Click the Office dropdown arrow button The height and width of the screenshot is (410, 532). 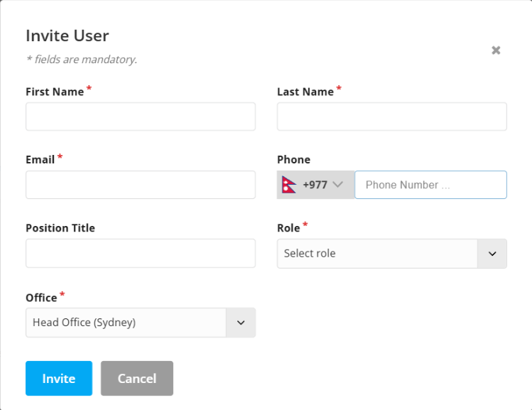coord(241,323)
